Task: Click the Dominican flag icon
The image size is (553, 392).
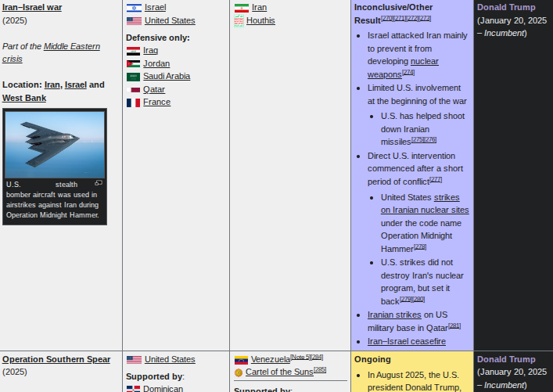Action: tap(133, 389)
